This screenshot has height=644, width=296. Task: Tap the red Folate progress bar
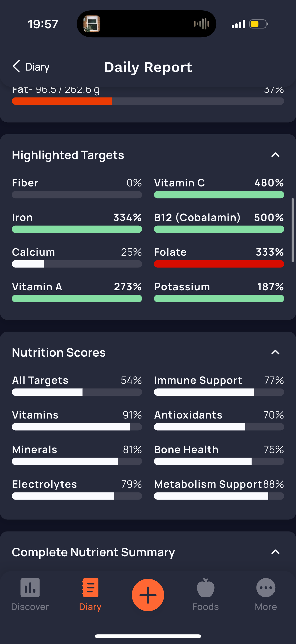point(219,264)
